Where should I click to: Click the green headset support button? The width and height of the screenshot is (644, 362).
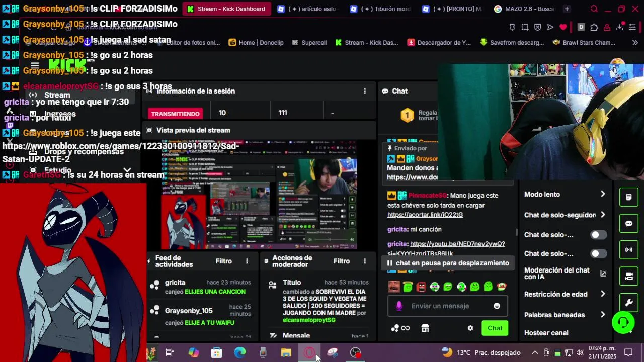623,322
